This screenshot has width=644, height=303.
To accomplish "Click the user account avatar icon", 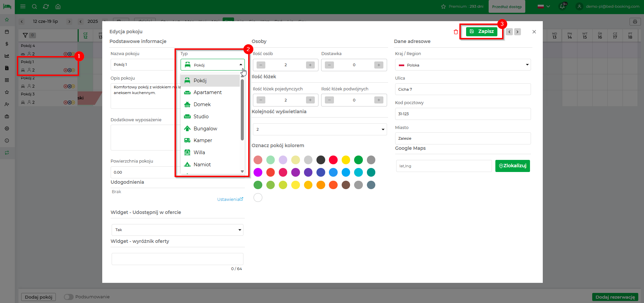I will (x=579, y=6).
